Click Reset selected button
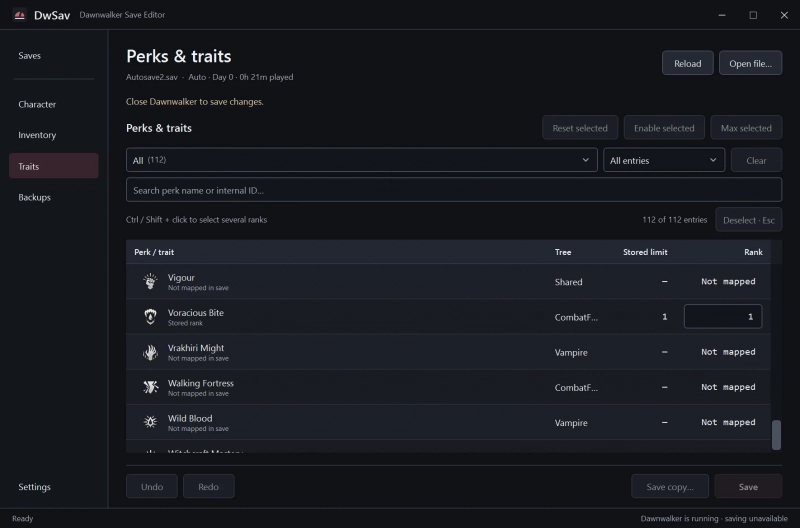 pos(580,128)
